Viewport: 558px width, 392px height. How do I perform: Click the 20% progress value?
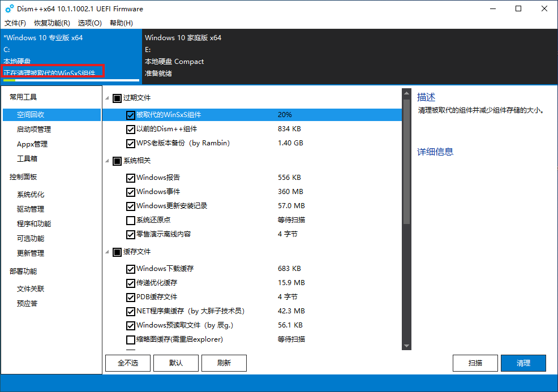coord(285,114)
